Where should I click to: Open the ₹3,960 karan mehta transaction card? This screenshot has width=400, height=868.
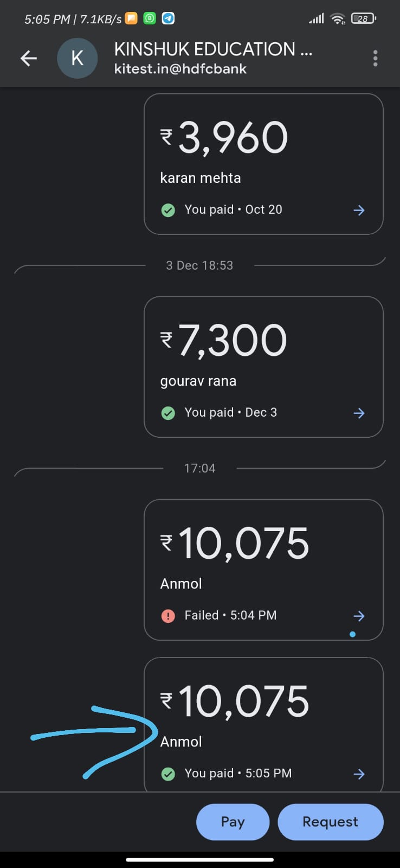(x=263, y=164)
